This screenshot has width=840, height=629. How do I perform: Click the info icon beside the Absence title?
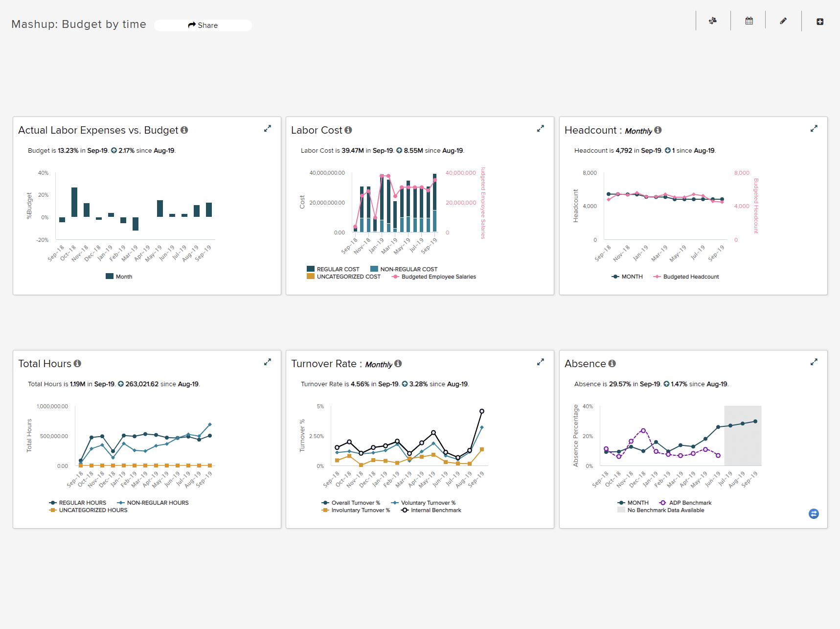612,363
